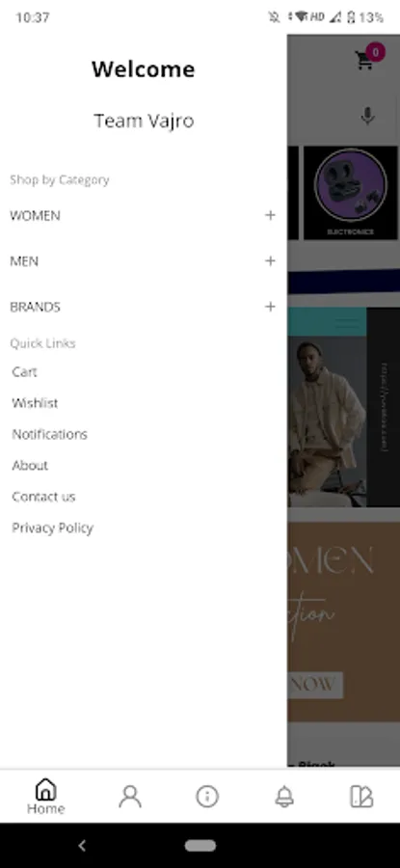Tap the men's fashion banner image
400x868 pixels.
pyautogui.click(x=343, y=407)
